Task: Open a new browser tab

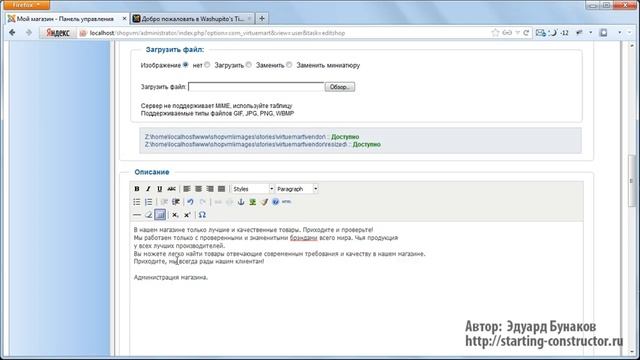Action: coord(262,19)
